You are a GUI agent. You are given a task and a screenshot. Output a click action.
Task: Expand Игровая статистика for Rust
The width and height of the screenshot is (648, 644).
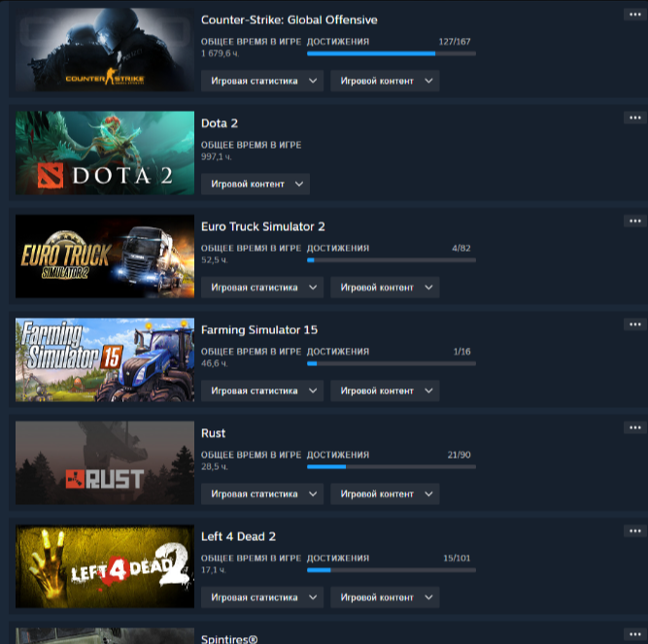(x=262, y=494)
